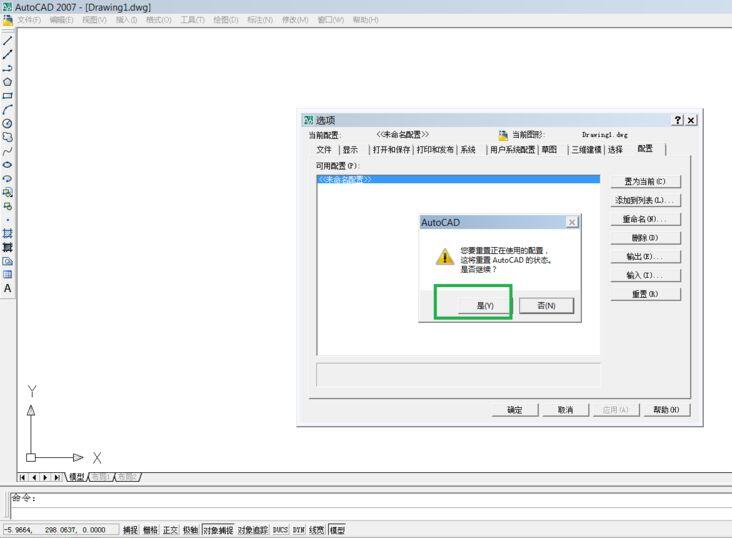Click 确定 in Options dialog
Screen dimensions: 732x538
tap(515, 410)
